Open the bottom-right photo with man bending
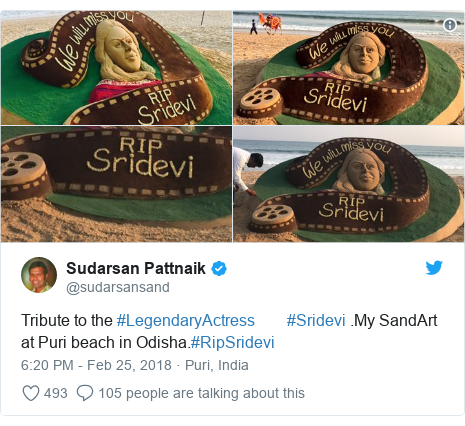The height and width of the screenshot is (426, 465). [349, 184]
